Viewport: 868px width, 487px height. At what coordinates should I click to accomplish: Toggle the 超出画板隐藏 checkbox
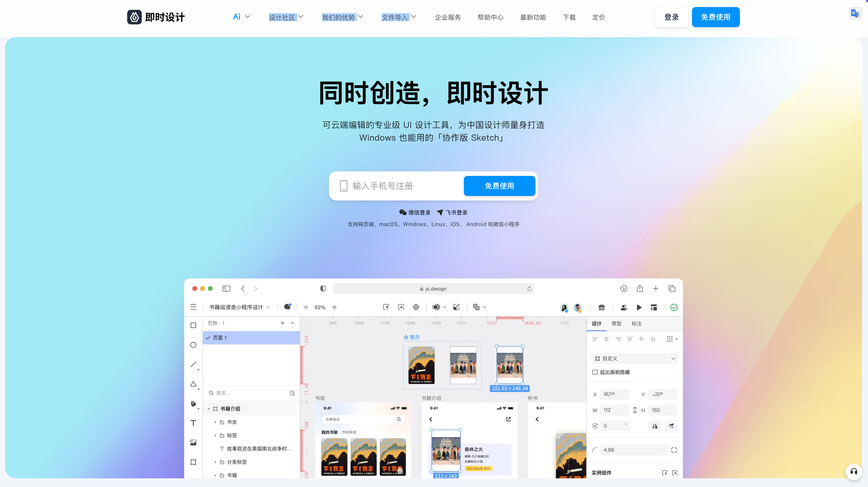(595, 372)
